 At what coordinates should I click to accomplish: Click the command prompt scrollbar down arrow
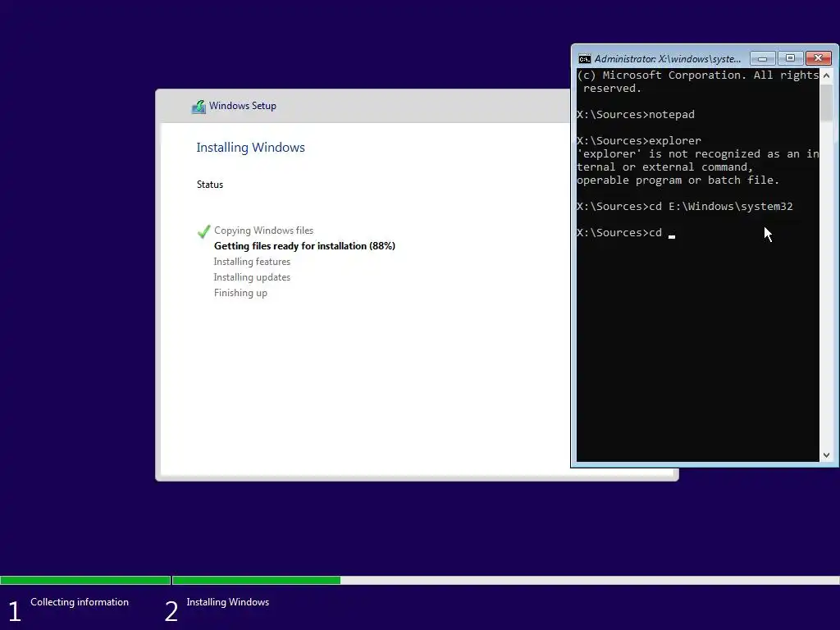[826, 454]
